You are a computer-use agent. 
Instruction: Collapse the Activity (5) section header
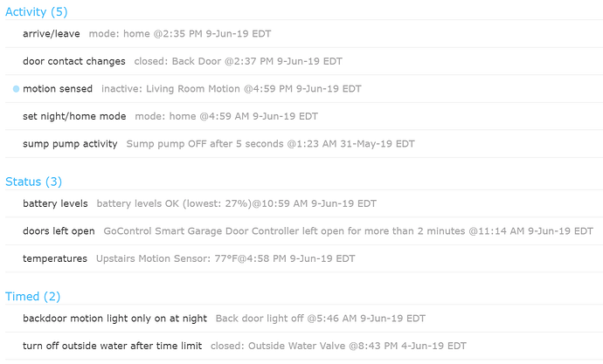(x=37, y=12)
